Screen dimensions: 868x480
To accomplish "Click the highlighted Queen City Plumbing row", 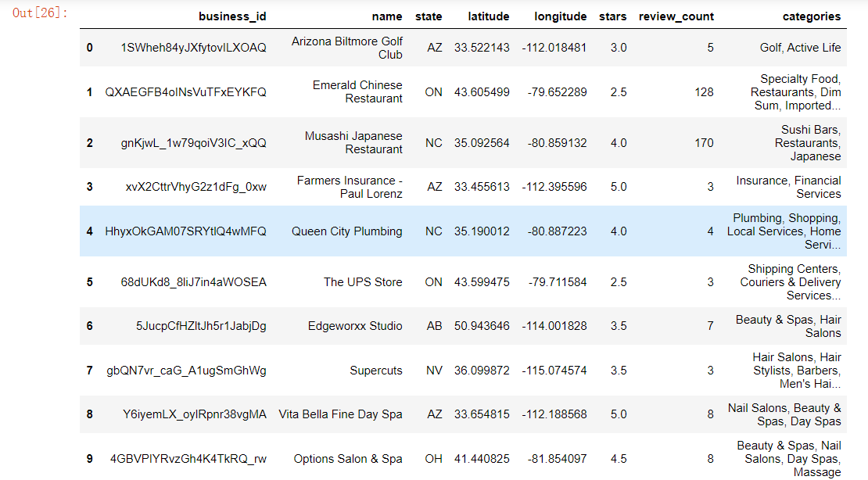I will 347,231.
